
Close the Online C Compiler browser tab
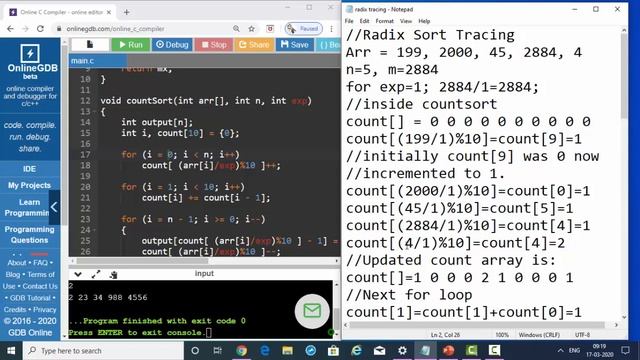click(109, 12)
